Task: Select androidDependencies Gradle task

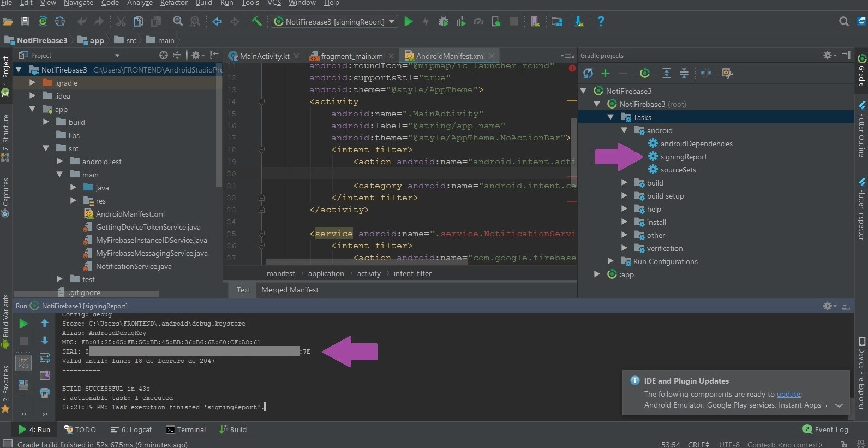Action: tap(696, 144)
